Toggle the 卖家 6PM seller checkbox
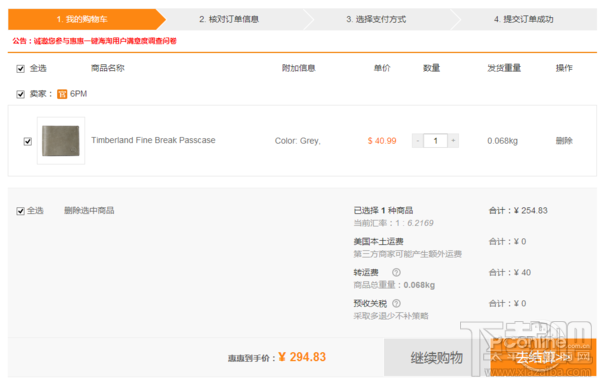 tap(21, 94)
